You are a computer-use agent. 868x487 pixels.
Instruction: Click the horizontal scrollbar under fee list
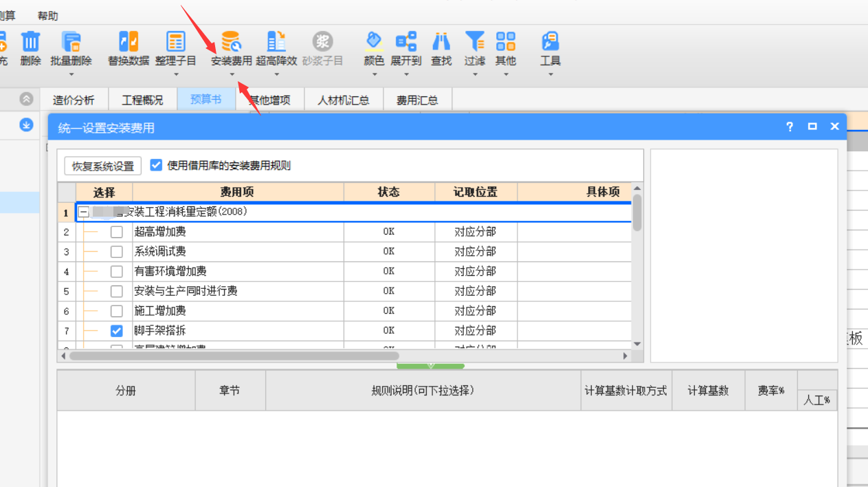point(234,356)
